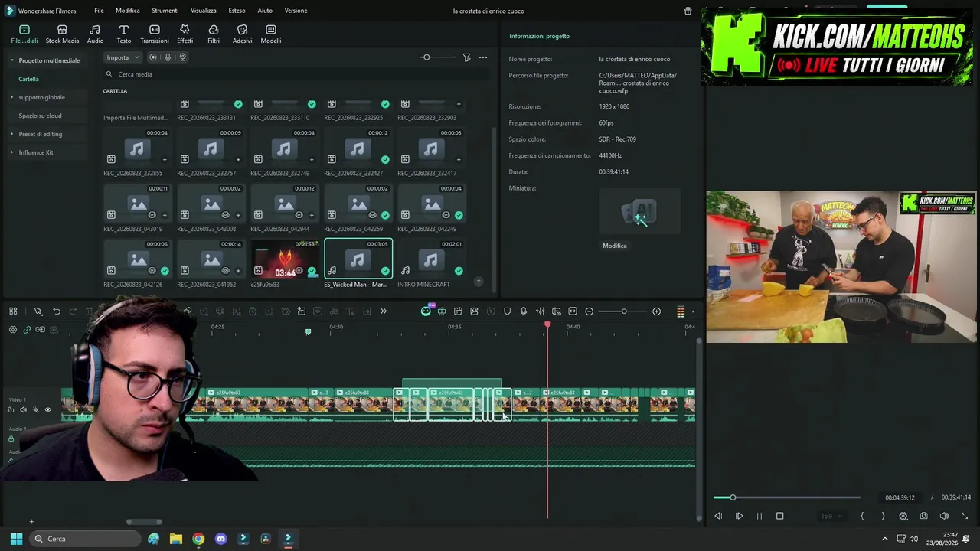The image size is (980, 551).
Task: Click the timeline marker shield icon
Action: pos(507,311)
